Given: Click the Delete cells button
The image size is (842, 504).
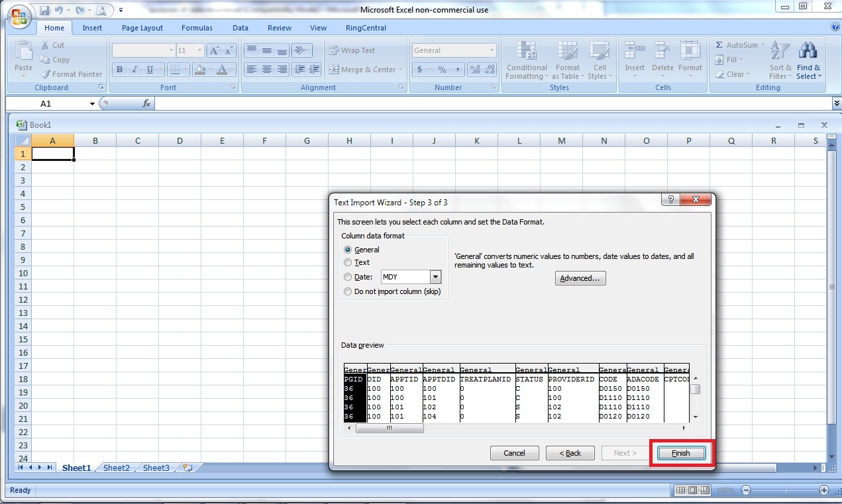Looking at the screenshot, I should tap(662, 60).
